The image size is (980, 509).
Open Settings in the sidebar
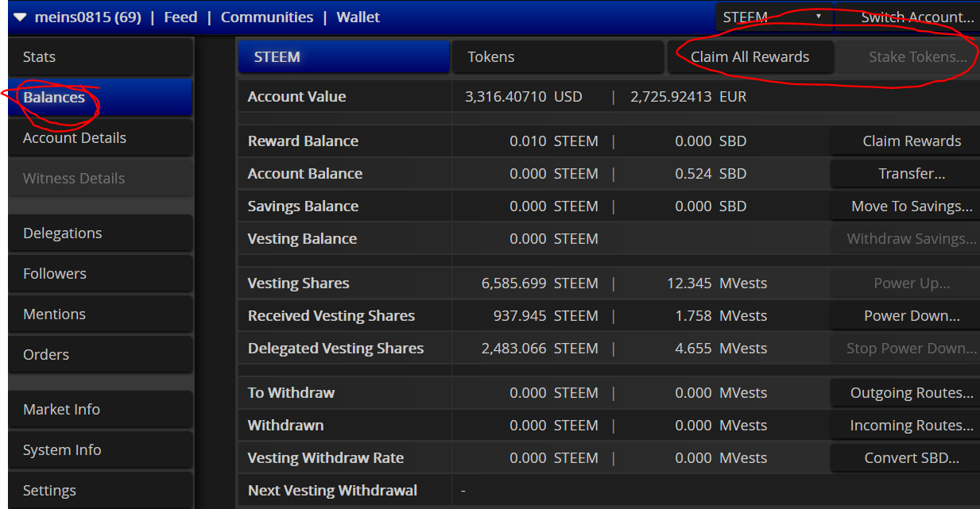[100, 491]
